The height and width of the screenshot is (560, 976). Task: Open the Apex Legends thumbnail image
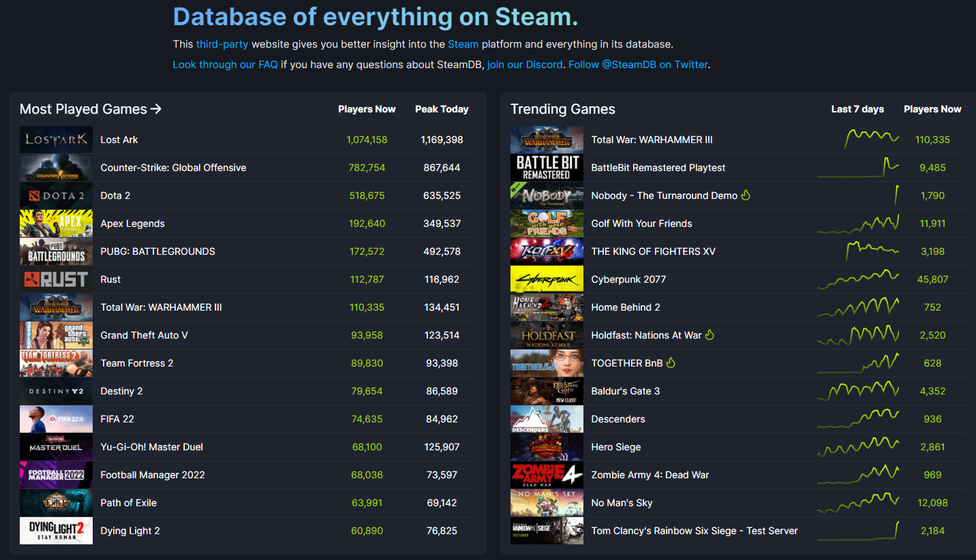56,223
